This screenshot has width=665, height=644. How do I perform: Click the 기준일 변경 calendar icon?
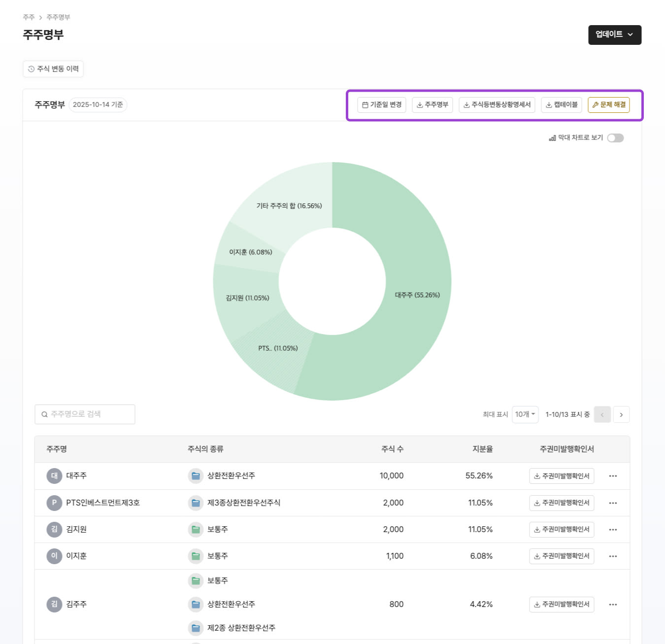point(365,104)
